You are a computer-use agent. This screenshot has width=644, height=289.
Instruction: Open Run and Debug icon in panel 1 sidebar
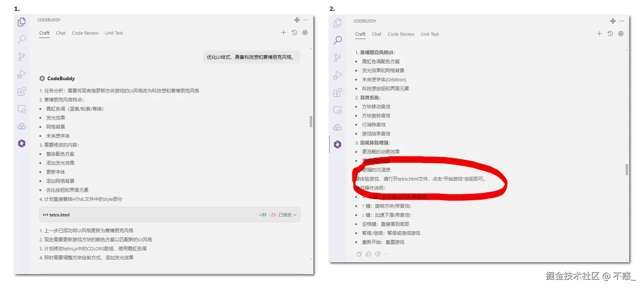22,74
